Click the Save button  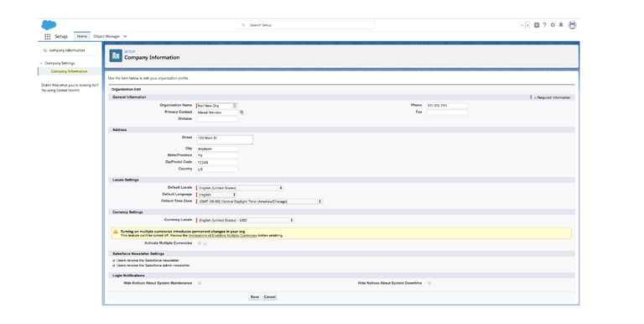coord(255,297)
